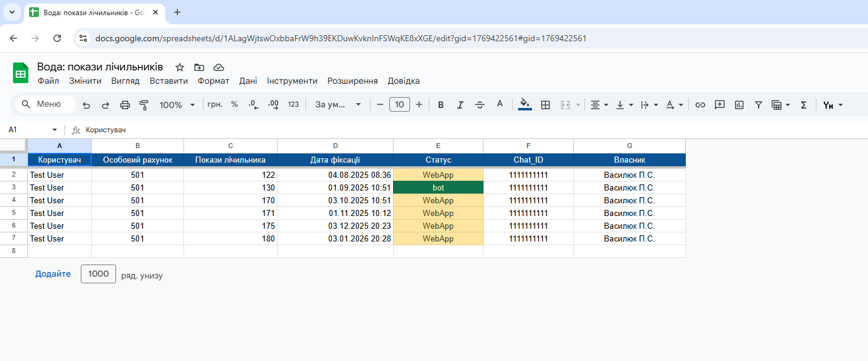Insert a comment
868x361 pixels.
click(x=719, y=104)
